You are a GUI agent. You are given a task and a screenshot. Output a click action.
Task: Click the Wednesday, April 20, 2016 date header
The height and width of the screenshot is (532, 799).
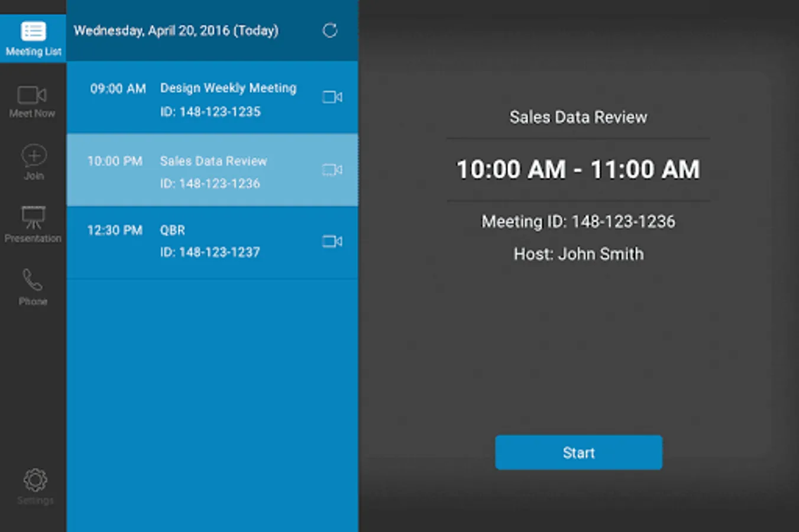pos(176,31)
